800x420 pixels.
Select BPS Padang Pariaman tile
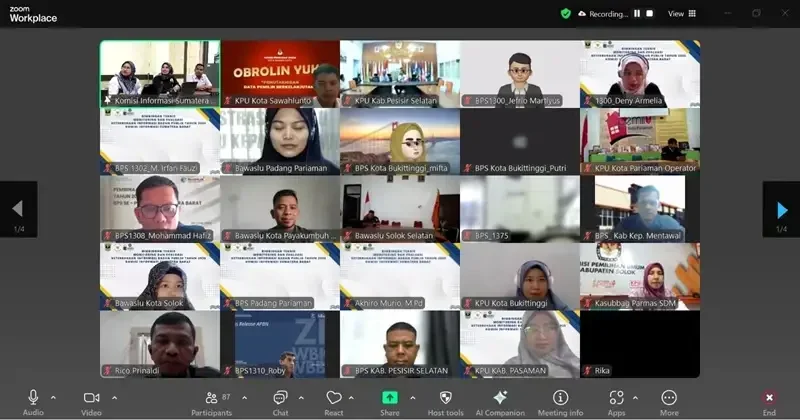pyautogui.click(x=280, y=277)
